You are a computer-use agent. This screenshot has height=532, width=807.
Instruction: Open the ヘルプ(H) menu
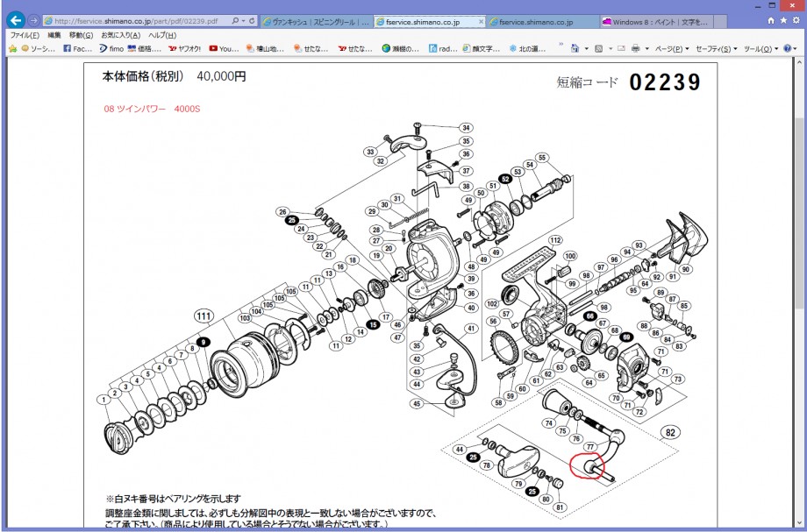coord(162,35)
